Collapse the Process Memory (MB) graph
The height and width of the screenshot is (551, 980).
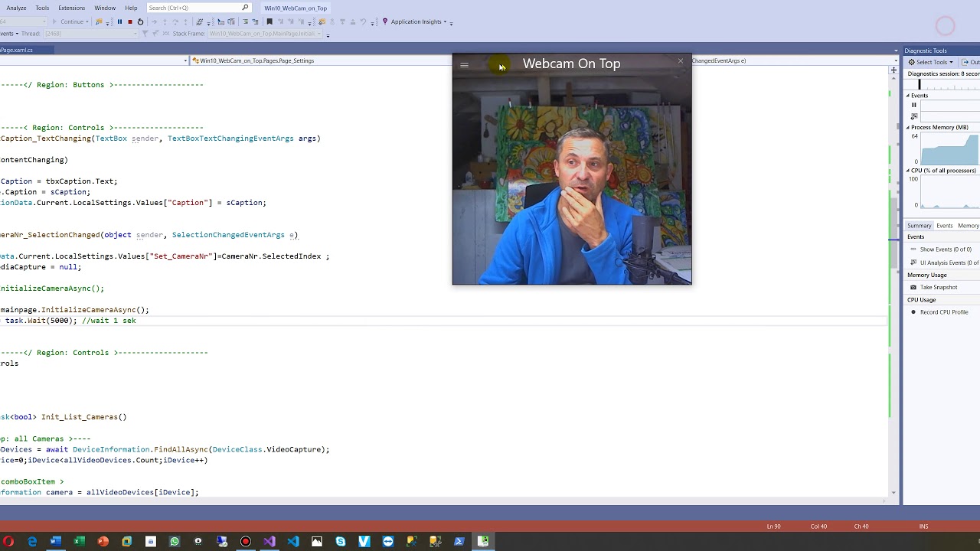coord(909,128)
